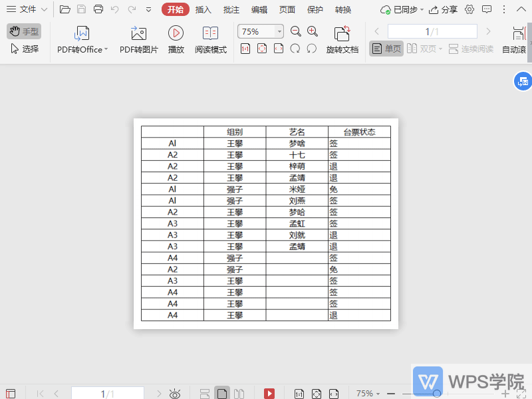The width and height of the screenshot is (532, 399).
Task: Click the ribbon fit width icon
Action: [279, 49]
